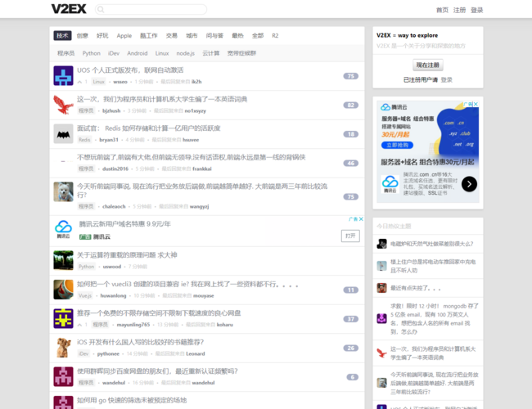532x409 pixels.
Task: Open avatar of wandehul
Action: point(64,377)
